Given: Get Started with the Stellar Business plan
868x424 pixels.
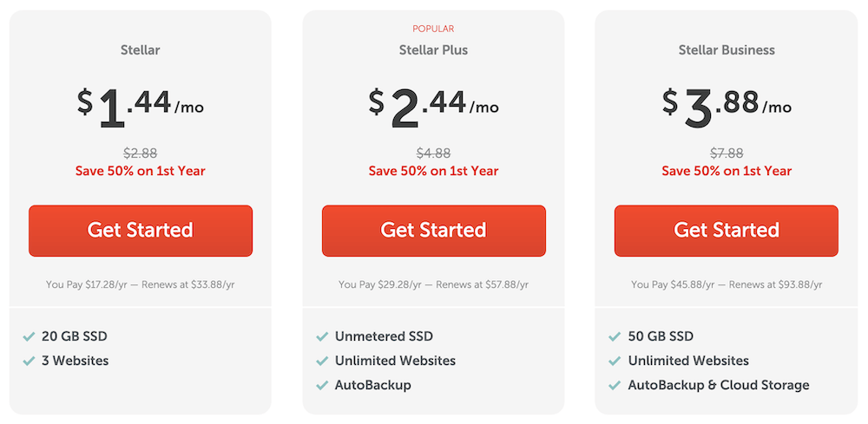Looking at the screenshot, I should click(727, 231).
